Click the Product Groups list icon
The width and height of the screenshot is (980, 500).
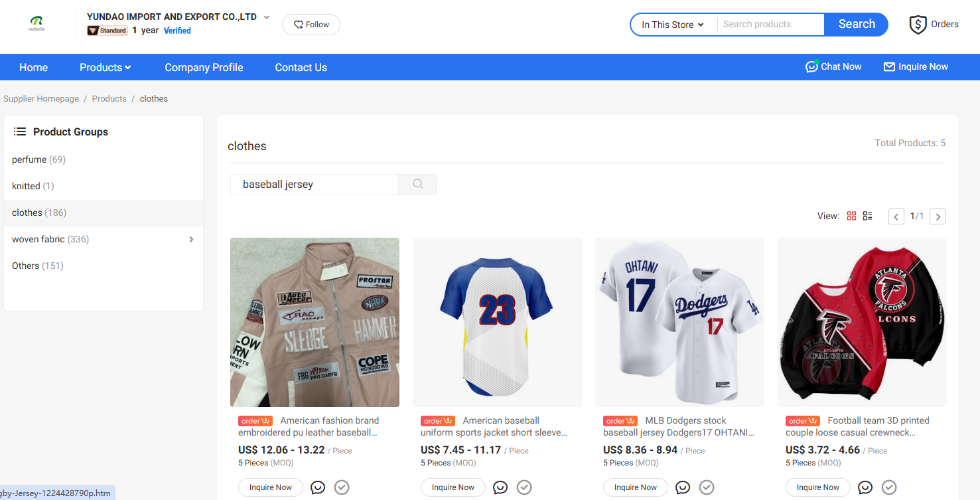click(x=20, y=131)
